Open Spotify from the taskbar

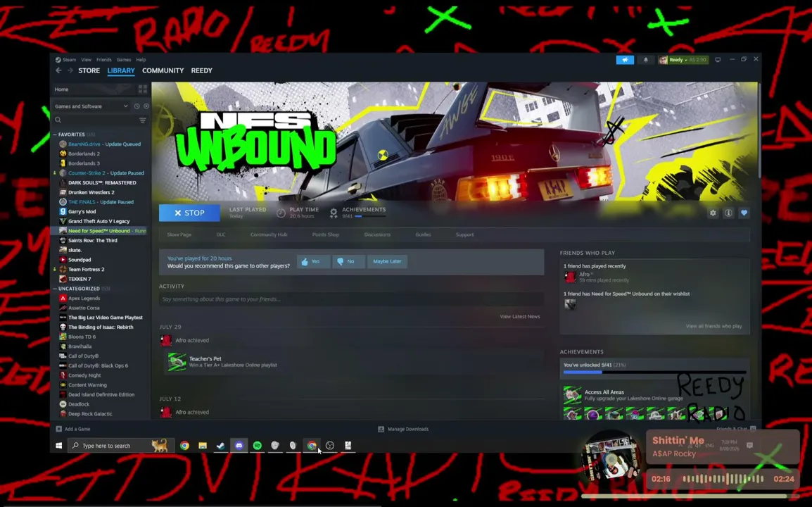pos(258,445)
